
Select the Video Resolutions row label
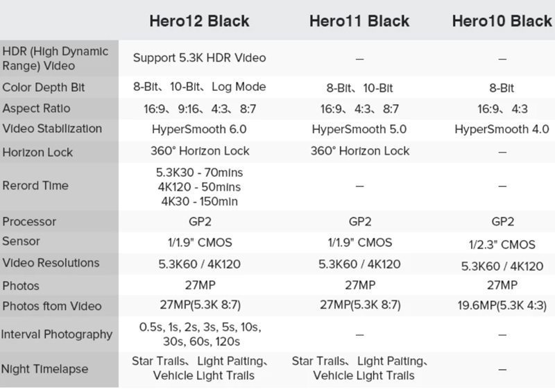[x=51, y=263]
